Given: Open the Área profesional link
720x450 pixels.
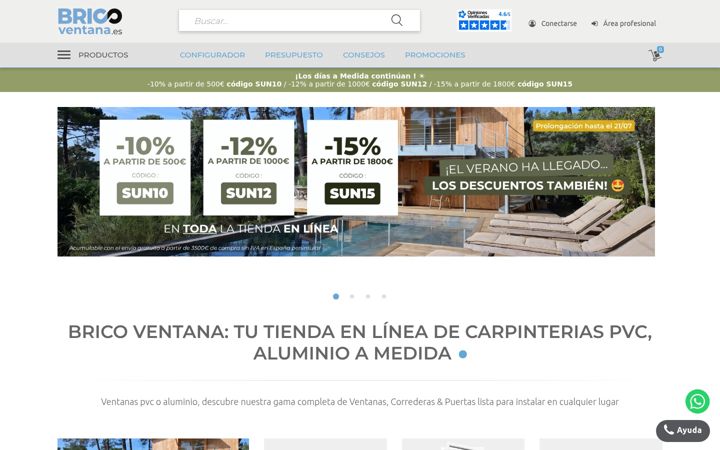Looking at the screenshot, I should [629, 23].
